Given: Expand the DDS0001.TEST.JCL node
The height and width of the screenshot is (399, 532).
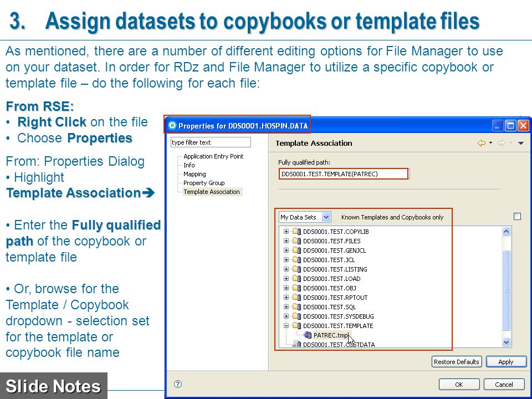Looking at the screenshot, I should [286, 260].
